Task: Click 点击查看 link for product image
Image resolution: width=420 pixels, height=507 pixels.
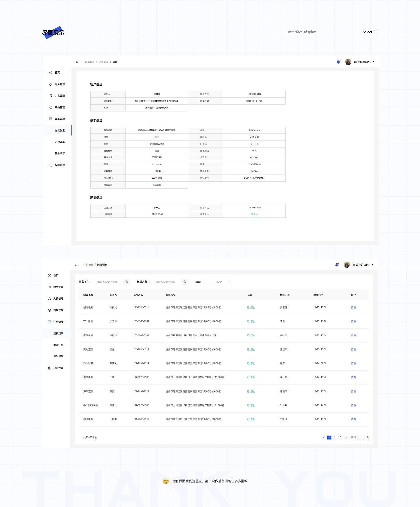Action: [157, 185]
